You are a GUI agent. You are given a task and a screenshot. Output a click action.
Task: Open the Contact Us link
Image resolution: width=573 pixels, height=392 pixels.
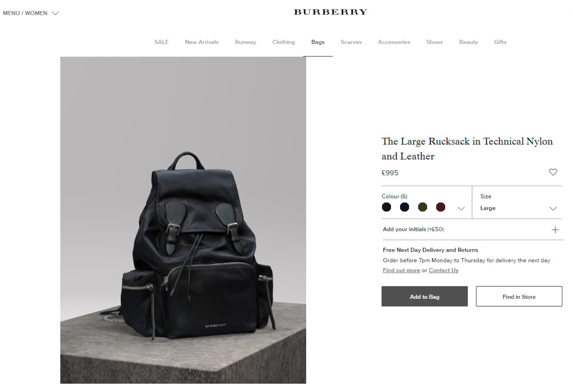click(443, 270)
